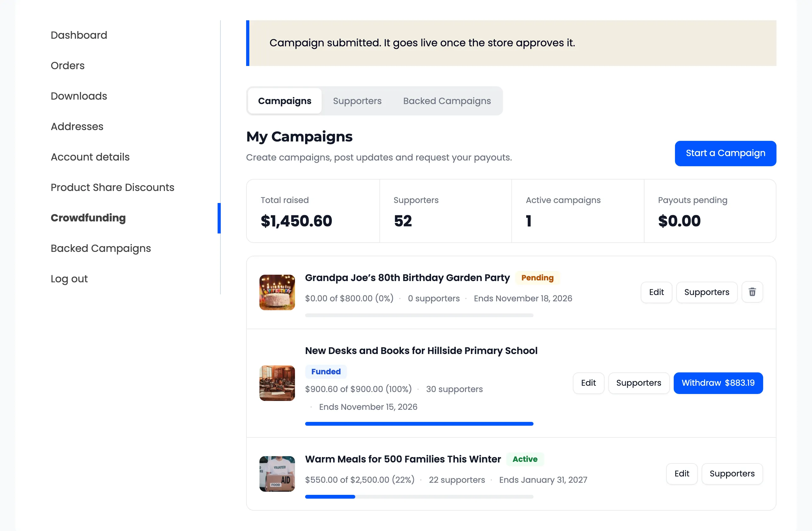This screenshot has height=531, width=812.
Task: Click 'Ends January 31, 2027' text
Action: [543, 480]
